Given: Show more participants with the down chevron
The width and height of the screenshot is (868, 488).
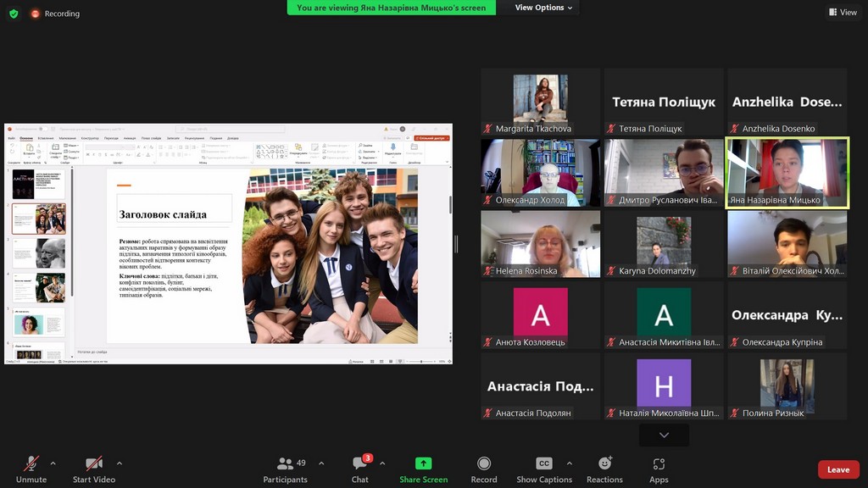Looking at the screenshot, I should click(x=664, y=435).
